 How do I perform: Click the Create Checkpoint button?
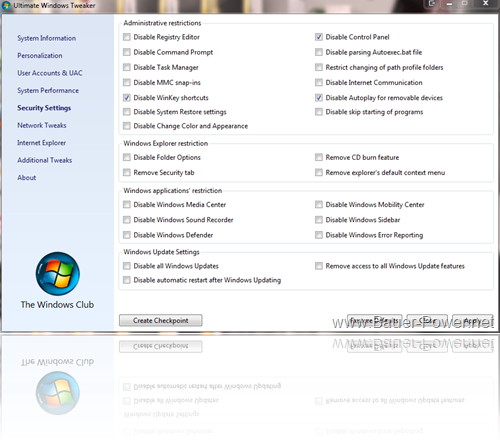tap(161, 320)
